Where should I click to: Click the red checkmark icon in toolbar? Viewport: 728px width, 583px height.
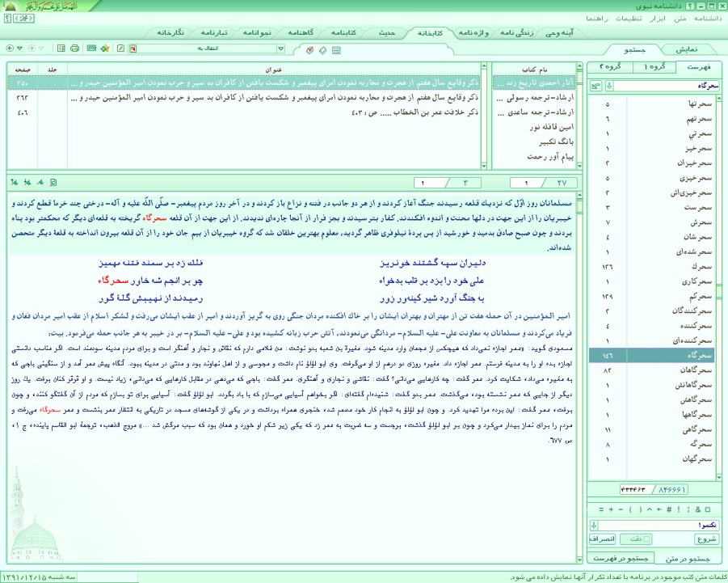[x=309, y=50]
